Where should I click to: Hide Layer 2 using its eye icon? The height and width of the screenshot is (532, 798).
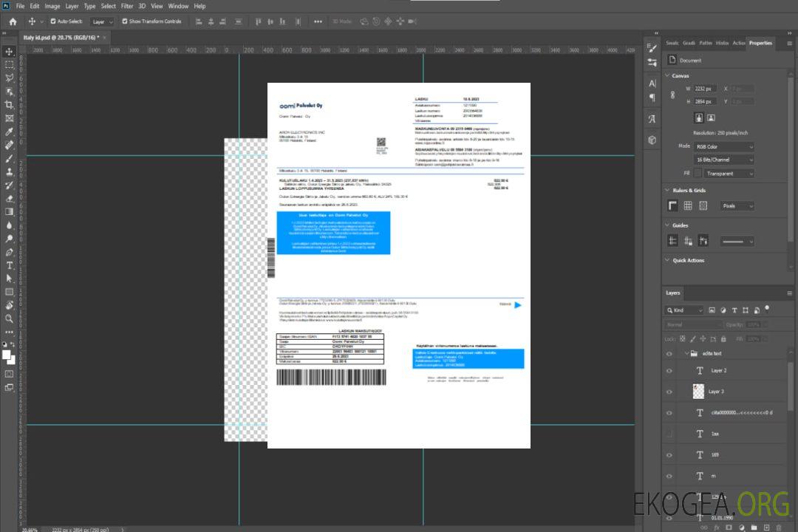pyautogui.click(x=669, y=370)
